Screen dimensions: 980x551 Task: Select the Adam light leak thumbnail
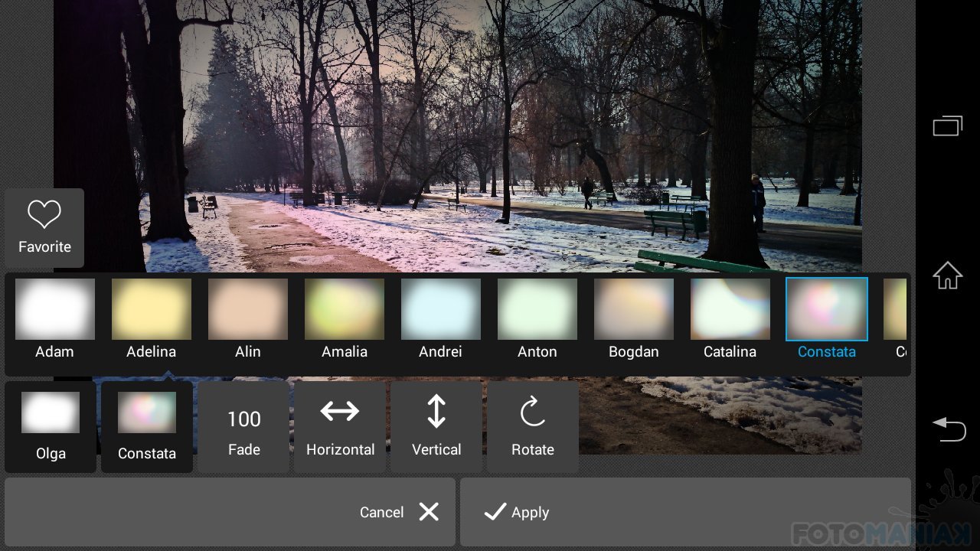55,309
